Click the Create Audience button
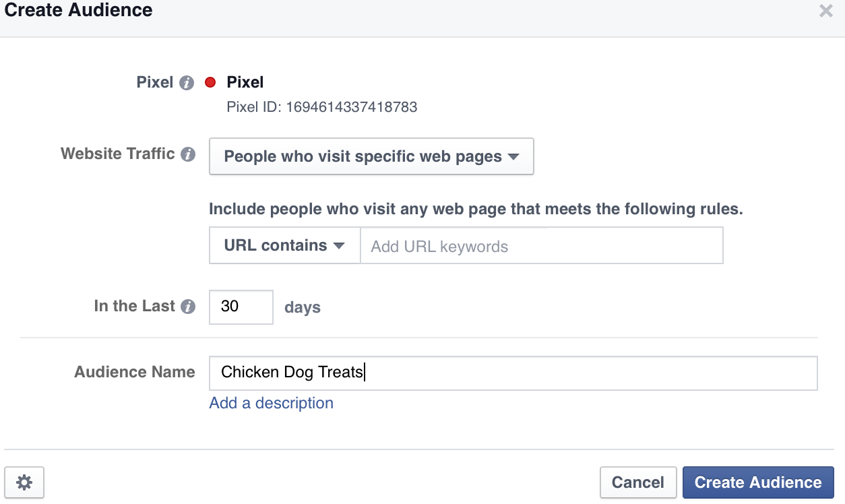 click(x=758, y=482)
